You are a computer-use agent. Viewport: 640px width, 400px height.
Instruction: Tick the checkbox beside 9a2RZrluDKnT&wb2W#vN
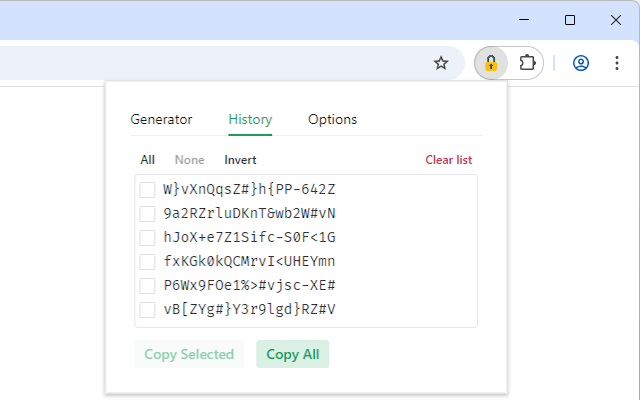pos(147,214)
